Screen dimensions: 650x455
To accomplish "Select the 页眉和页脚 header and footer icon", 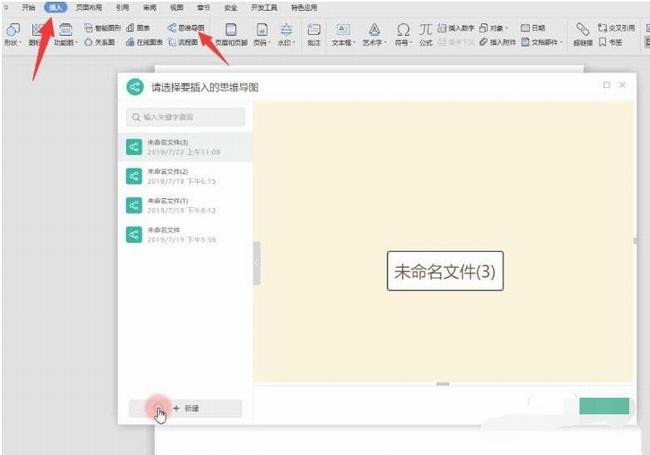I will [231, 34].
